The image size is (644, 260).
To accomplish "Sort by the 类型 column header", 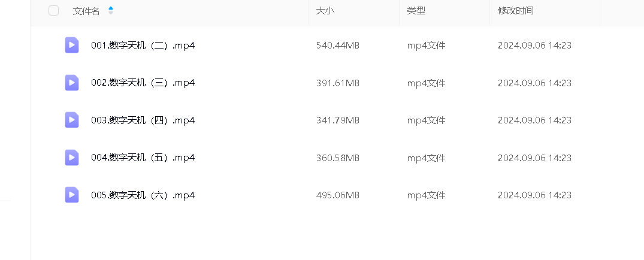I will [416, 11].
